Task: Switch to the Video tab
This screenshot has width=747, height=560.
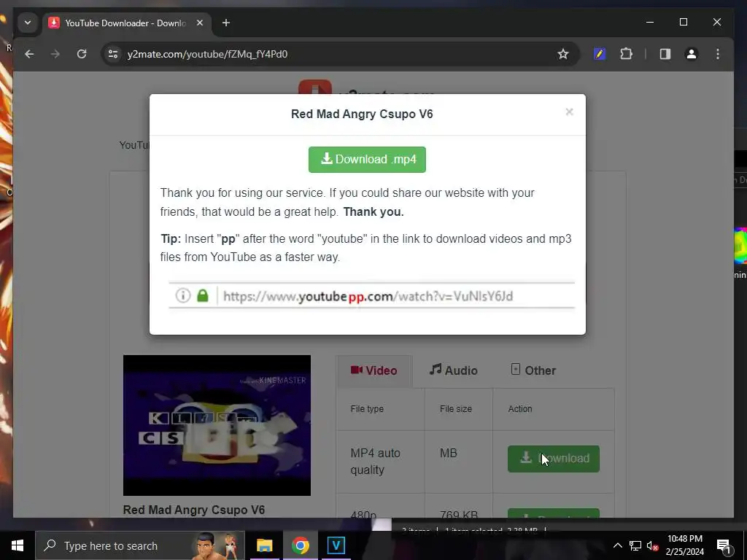Action: point(374,370)
